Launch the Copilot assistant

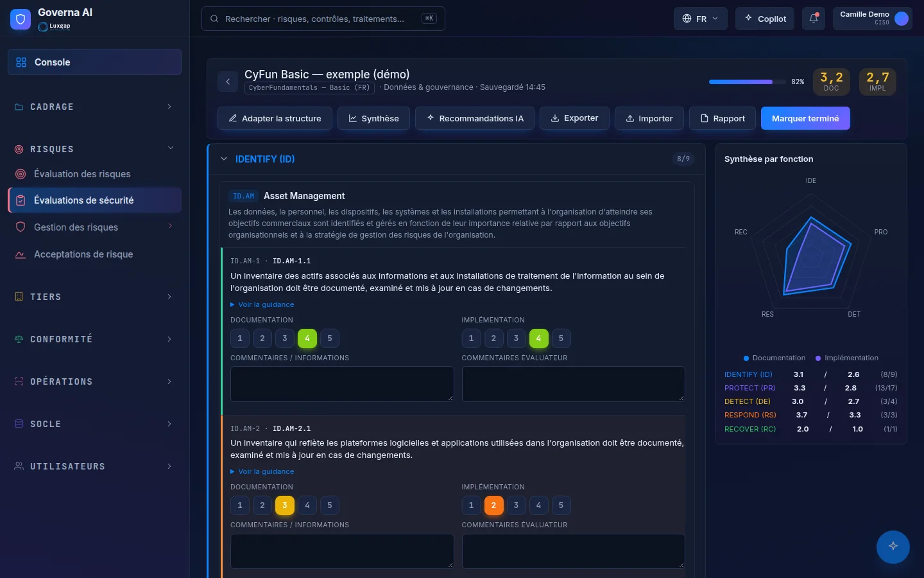tap(765, 19)
